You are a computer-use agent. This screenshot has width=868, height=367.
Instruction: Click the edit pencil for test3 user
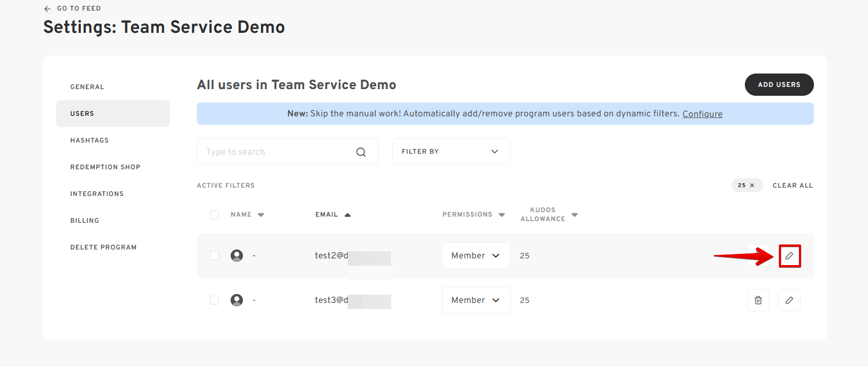pos(789,300)
